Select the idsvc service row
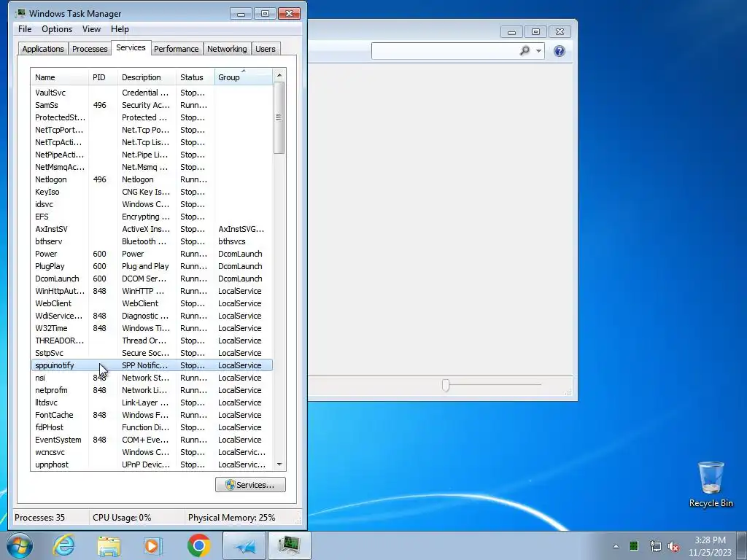This screenshot has height=560, width=747. click(152, 204)
